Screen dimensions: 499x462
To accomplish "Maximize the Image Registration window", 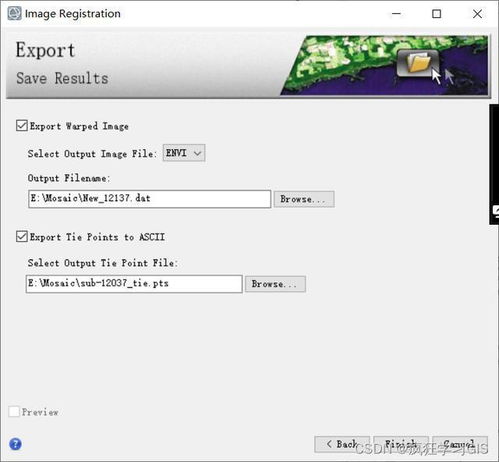I will 436,14.
